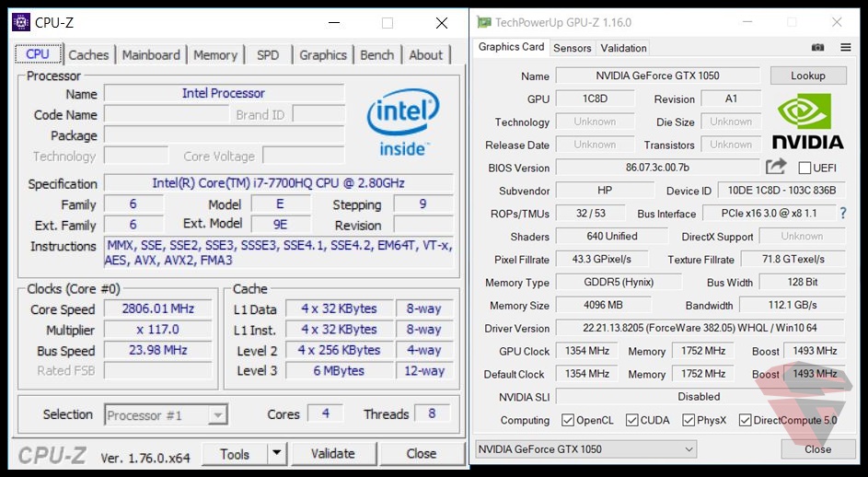Click the Instructions list field

pos(279,252)
